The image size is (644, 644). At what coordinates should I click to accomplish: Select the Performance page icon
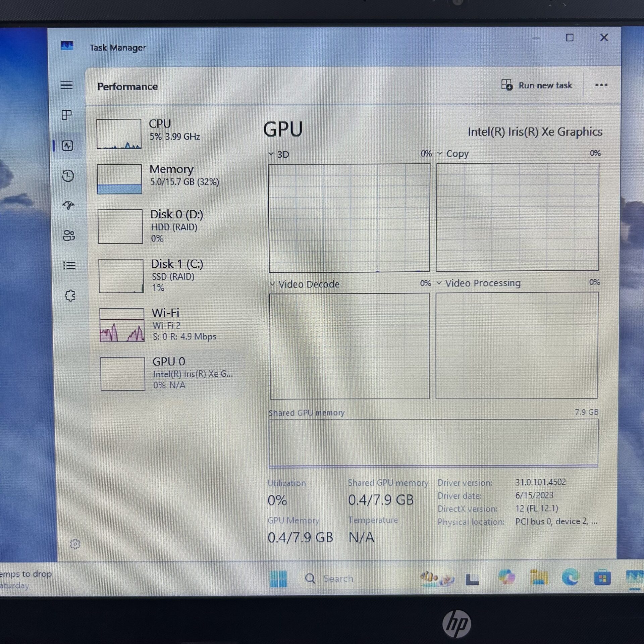point(67,146)
